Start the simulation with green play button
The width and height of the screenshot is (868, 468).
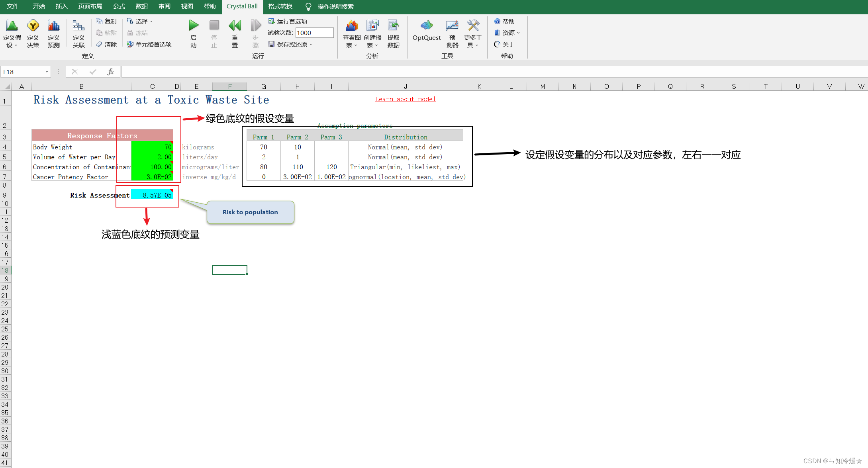194,26
